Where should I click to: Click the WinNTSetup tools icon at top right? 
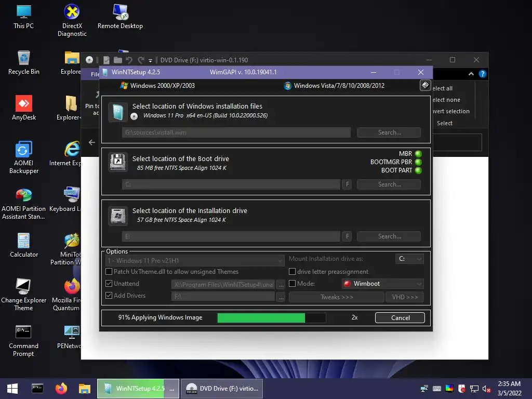pyautogui.click(x=425, y=85)
